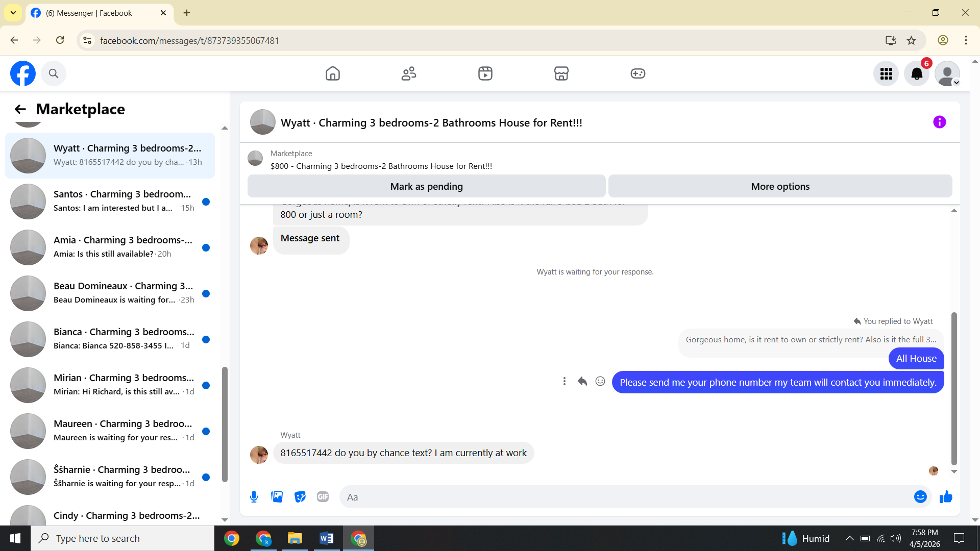
Task: Switch to the Home tab
Action: (332, 74)
